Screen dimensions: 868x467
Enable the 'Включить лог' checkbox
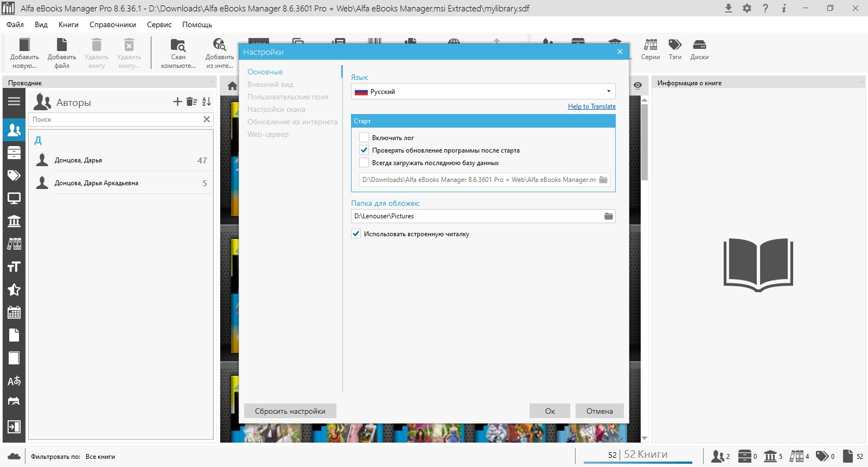[364, 138]
